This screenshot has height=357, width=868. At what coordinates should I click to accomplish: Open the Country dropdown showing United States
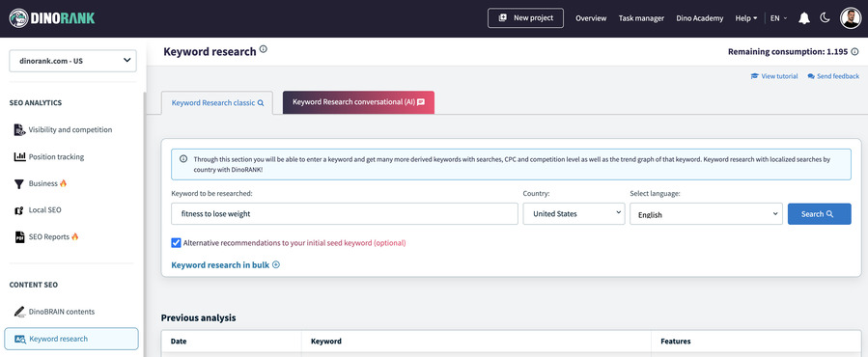pos(574,213)
